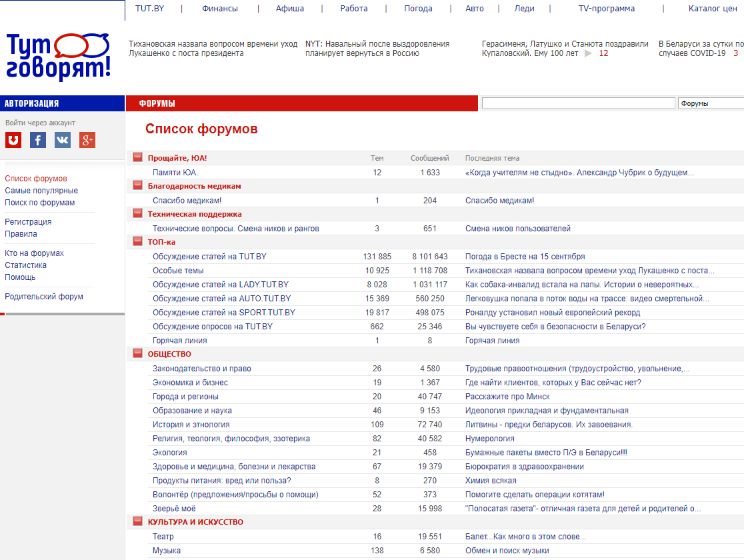Open the Купаловский 100 лет headline
The image size is (744, 560).
[565, 49]
